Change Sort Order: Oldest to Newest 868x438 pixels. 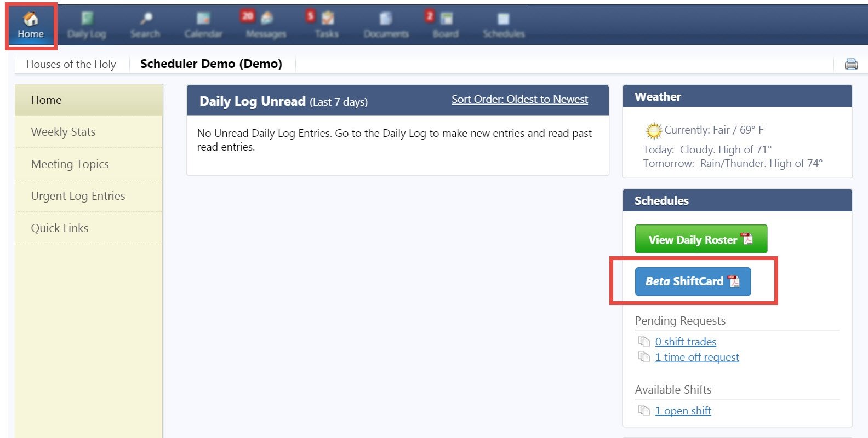coord(519,99)
